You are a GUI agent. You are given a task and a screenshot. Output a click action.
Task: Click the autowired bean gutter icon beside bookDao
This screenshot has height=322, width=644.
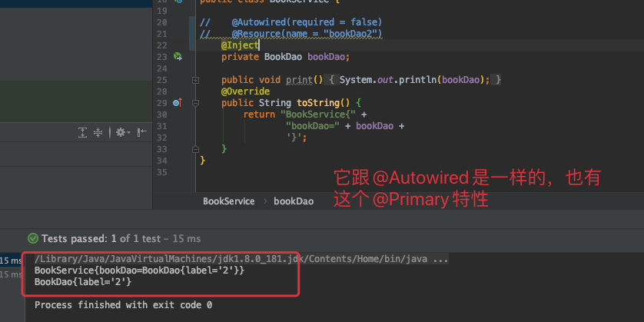[178, 57]
